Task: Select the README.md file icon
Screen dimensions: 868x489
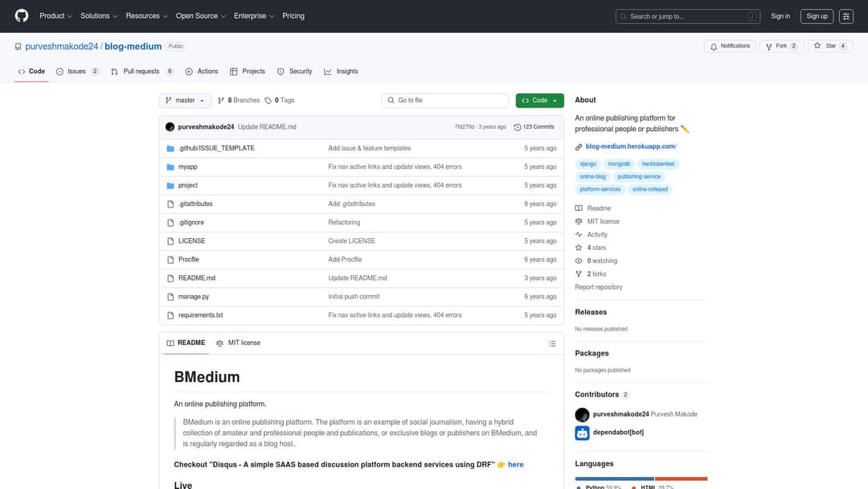Action: pyautogui.click(x=170, y=278)
